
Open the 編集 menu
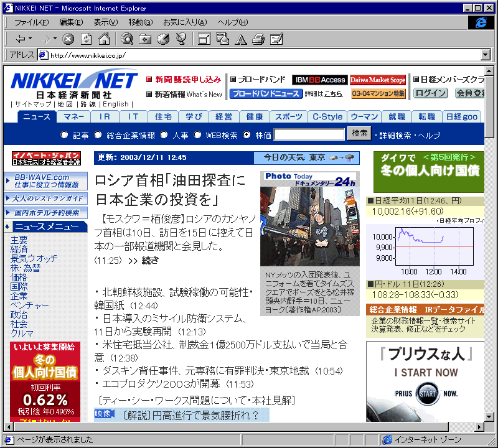[71, 22]
